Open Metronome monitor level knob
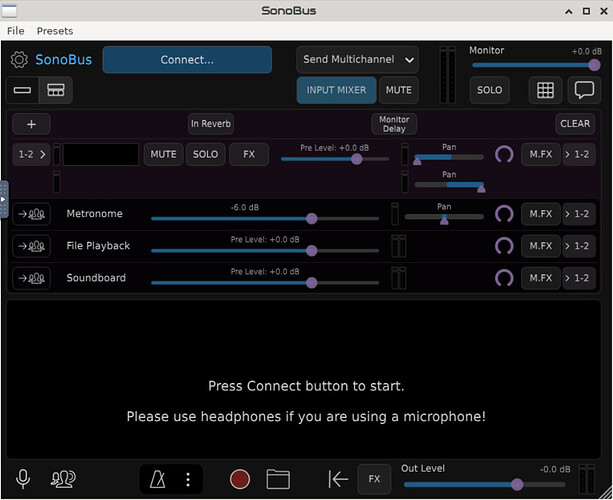This screenshot has width=613, height=500. (x=504, y=214)
